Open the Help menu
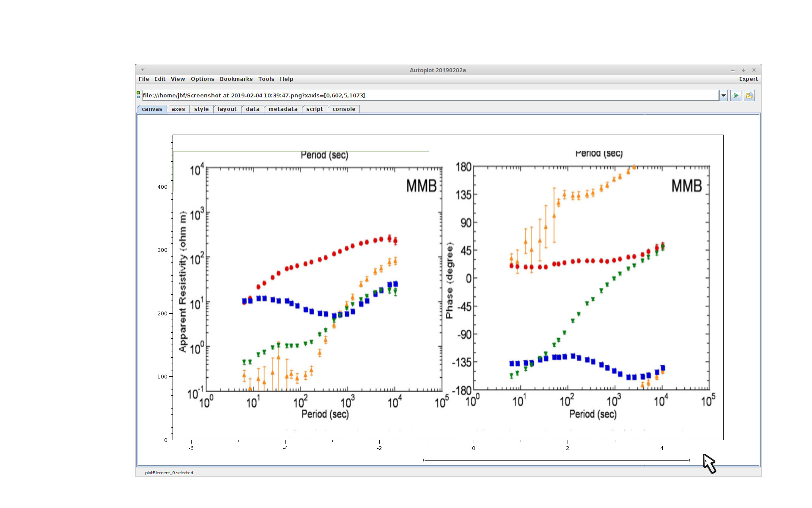Image resolution: width=812 pixels, height=508 pixels. pyautogui.click(x=286, y=79)
